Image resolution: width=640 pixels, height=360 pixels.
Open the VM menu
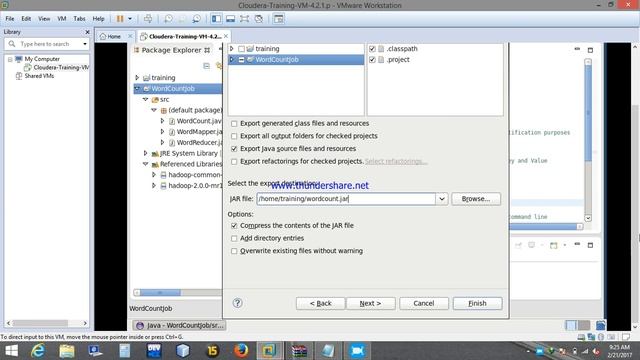[62, 19]
